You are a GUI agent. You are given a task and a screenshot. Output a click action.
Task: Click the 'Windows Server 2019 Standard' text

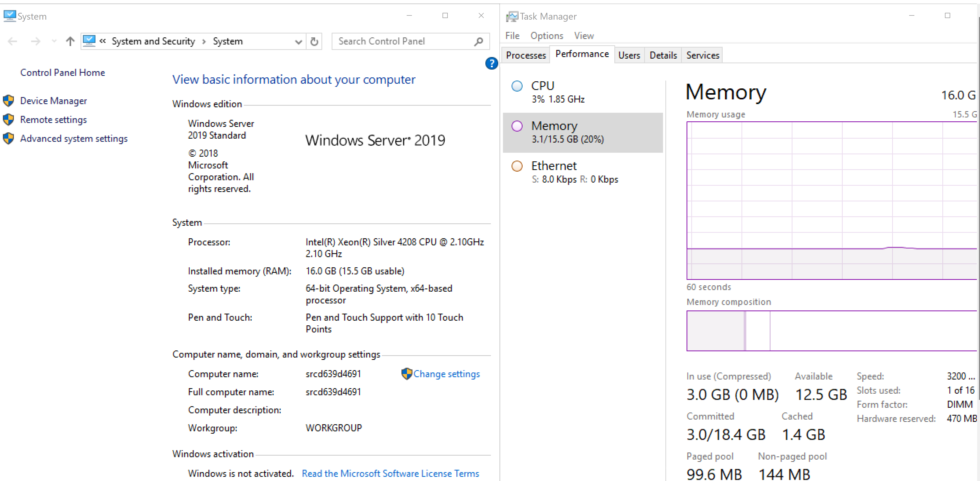click(x=221, y=129)
